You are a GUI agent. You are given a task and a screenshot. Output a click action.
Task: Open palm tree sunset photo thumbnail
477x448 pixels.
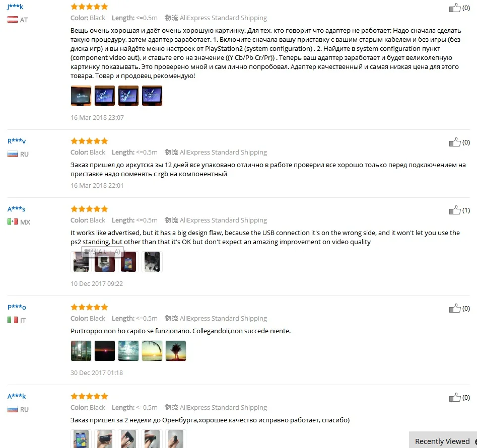click(x=176, y=351)
